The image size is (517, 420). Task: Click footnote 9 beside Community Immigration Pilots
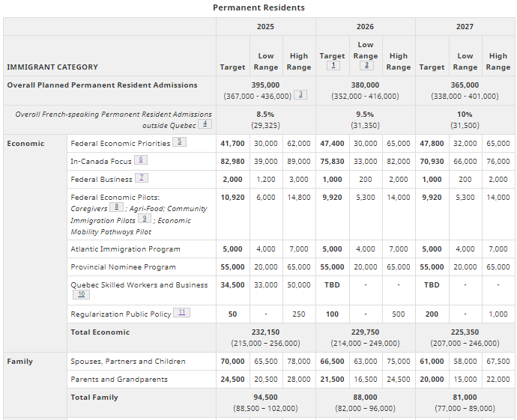[145, 219]
